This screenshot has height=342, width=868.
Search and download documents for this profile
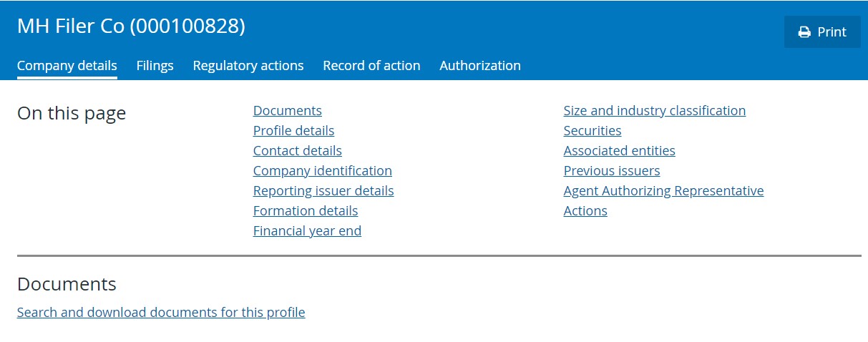(161, 313)
